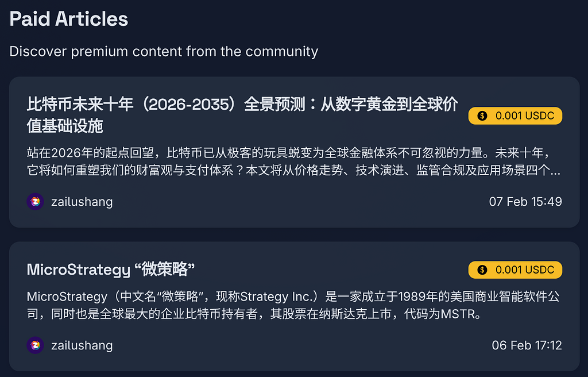Image resolution: width=588 pixels, height=377 pixels.
Task: Click zailushang's avatar on the Bitcoin forecast article
Action: [35, 202]
